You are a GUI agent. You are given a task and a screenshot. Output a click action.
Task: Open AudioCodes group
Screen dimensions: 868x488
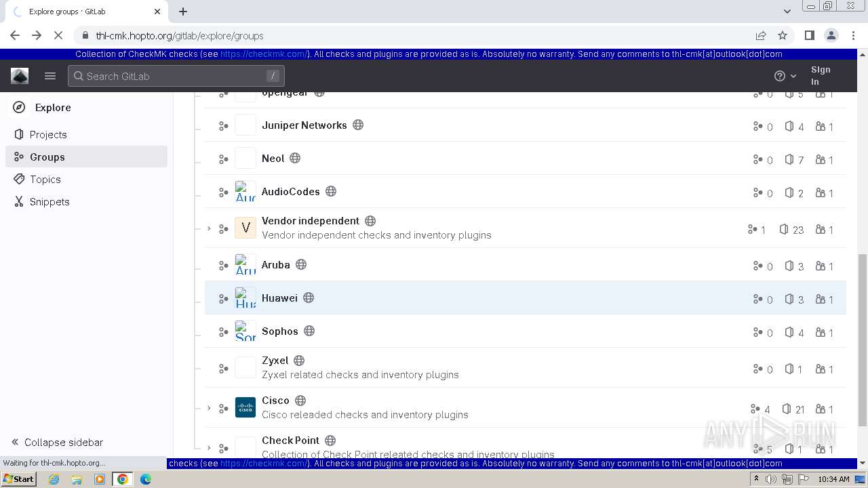pyautogui.click(x=291, y=191)
